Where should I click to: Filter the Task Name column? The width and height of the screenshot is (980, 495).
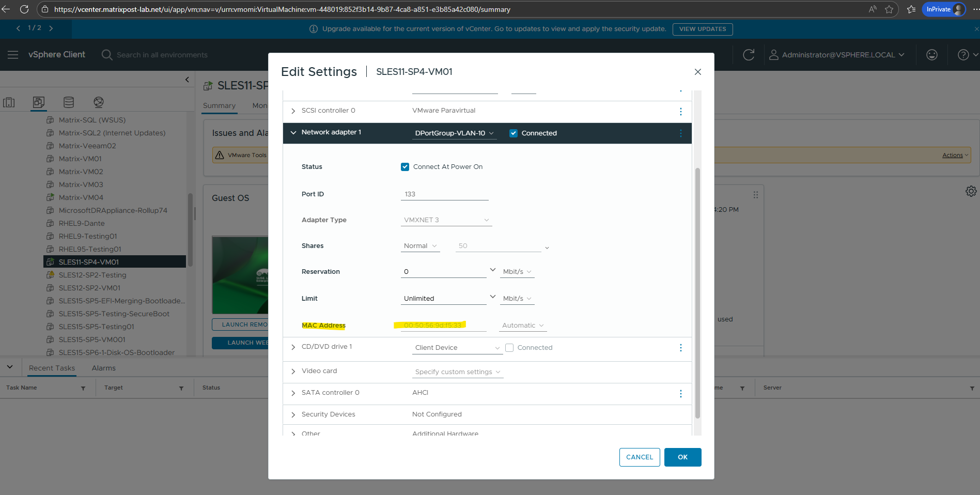83,388
